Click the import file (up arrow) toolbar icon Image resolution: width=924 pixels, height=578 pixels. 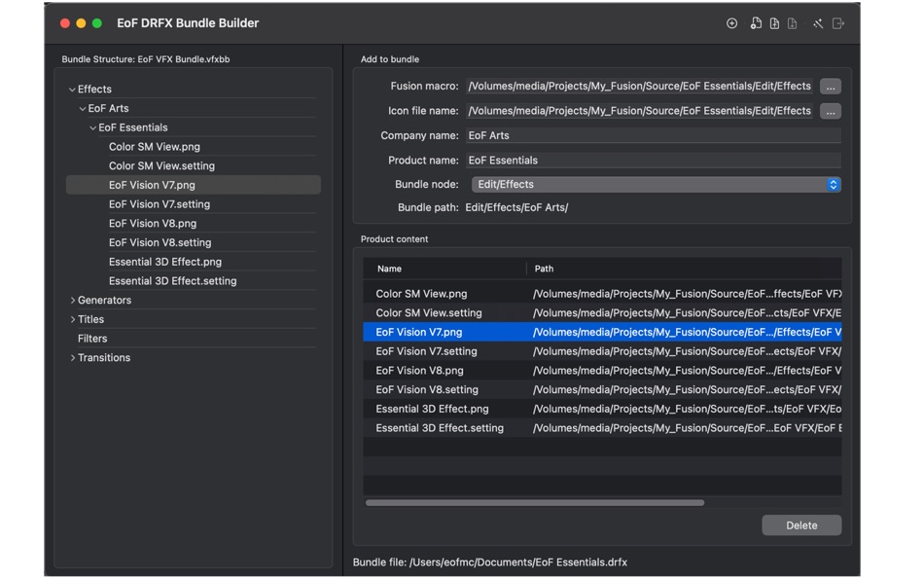coord(775,23)
